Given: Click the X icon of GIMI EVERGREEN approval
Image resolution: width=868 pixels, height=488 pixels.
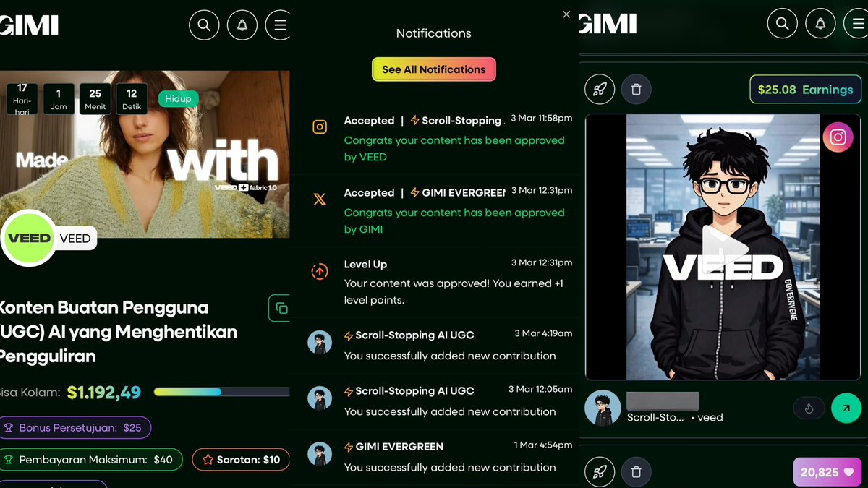Looking at the screenshot, I should [320, 200].
